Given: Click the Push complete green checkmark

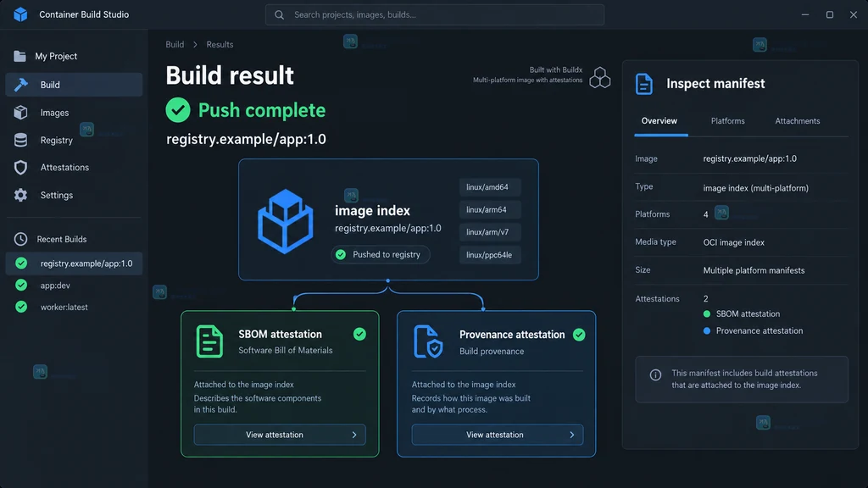Looking at the screenshot, I should [x=178, y=110].
